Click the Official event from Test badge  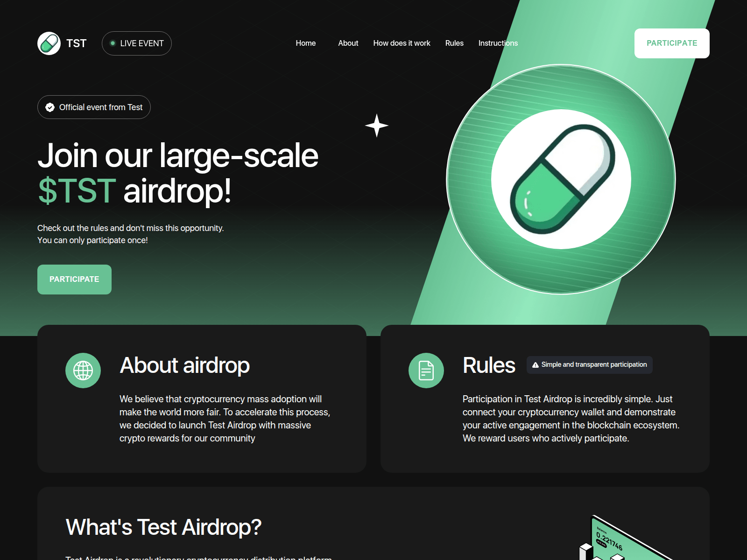point(94,107)
